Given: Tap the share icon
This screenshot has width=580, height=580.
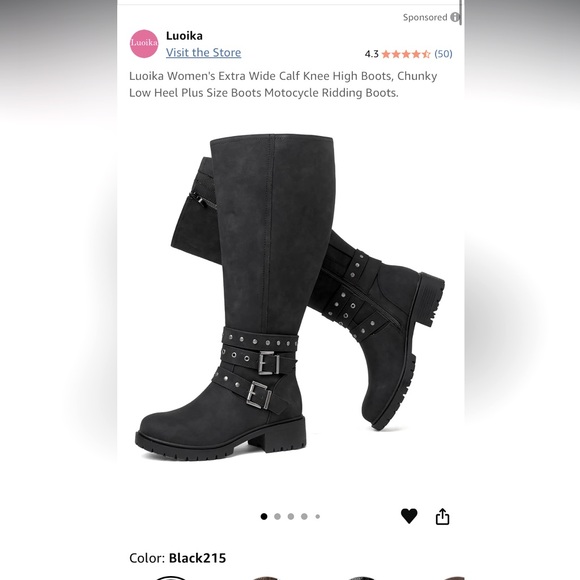Looking at the screenshot, I should [442, 516].
